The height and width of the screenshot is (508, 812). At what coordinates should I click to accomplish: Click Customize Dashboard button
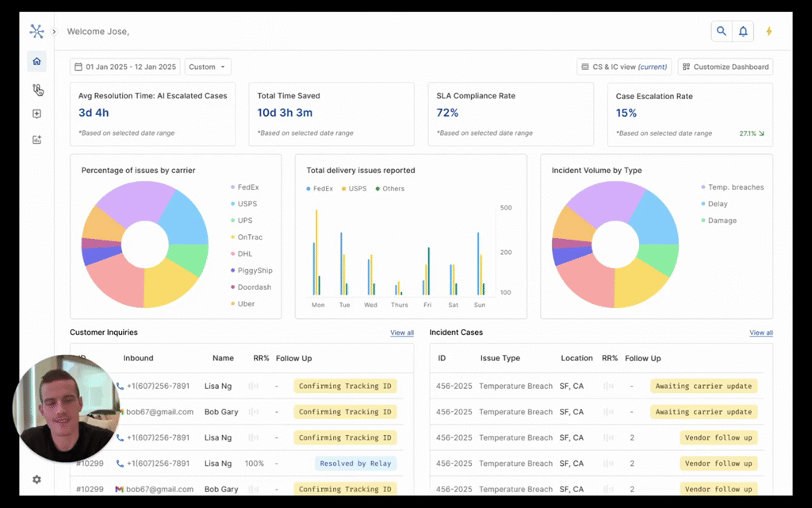pyautogui.click(x=726, y=67)
